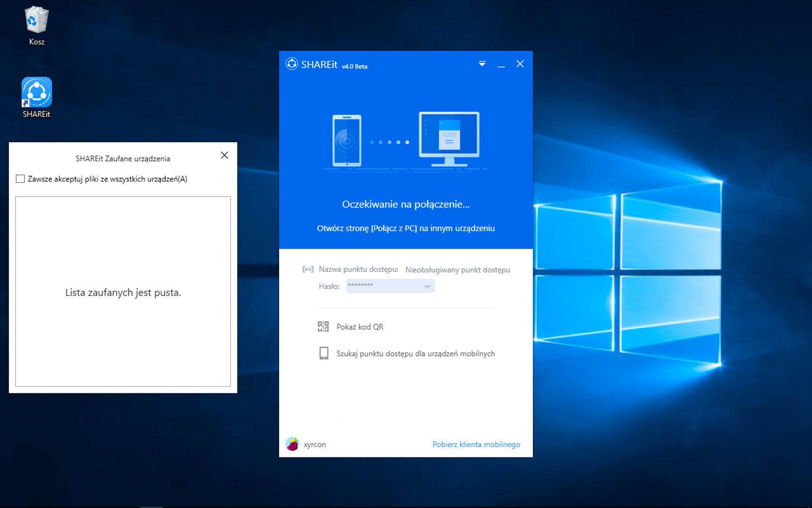Click Otwórz stronę [Połącz z PC] instruction text
The width and height of the screenshot is (812, 508).
[406, 228]
